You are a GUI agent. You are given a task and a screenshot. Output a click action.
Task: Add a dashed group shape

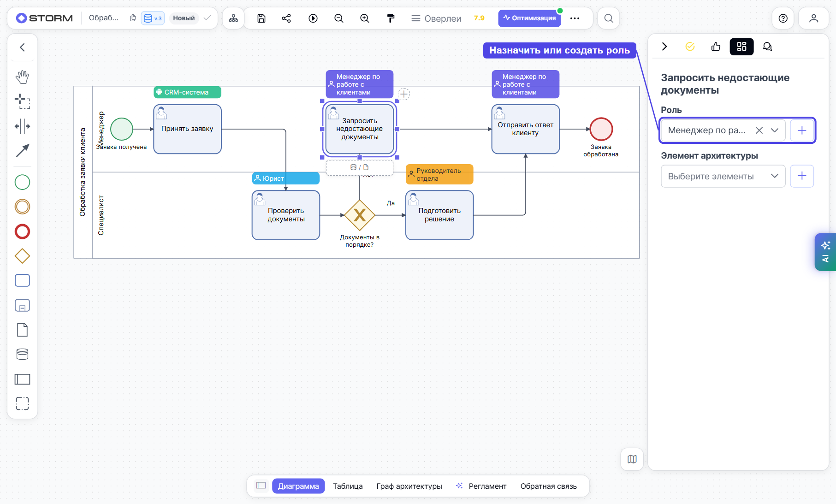point(22,403)
